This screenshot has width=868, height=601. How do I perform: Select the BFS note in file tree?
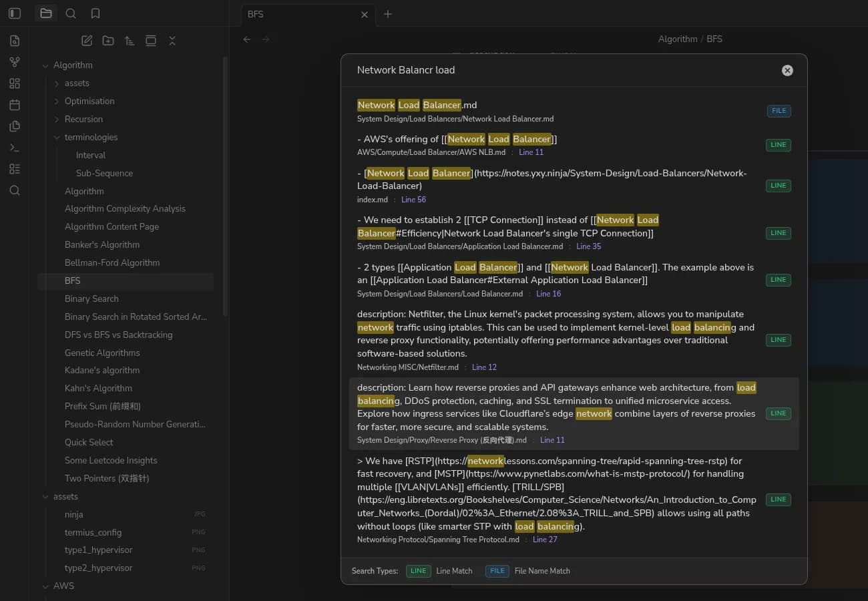(x=126, y=281)
